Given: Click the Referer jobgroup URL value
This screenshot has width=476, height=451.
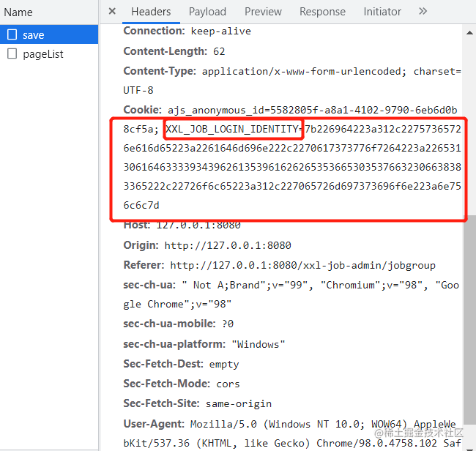Looking at the screenshot, I should (x=302, y=265).
